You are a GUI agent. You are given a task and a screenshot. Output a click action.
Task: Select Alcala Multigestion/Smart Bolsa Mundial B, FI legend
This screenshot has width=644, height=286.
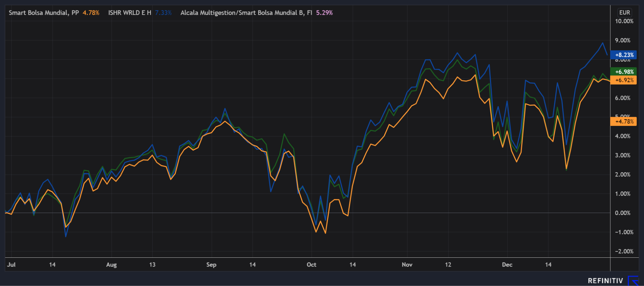point(246,13)
